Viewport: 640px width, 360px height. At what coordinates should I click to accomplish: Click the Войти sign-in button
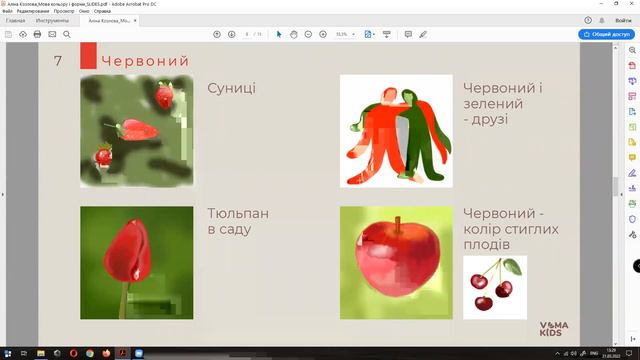coord(623,20)
